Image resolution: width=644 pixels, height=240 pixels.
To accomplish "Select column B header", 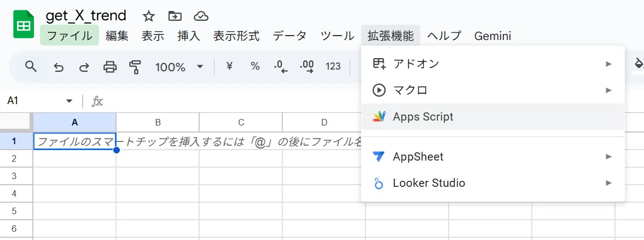I will point(158,123).
